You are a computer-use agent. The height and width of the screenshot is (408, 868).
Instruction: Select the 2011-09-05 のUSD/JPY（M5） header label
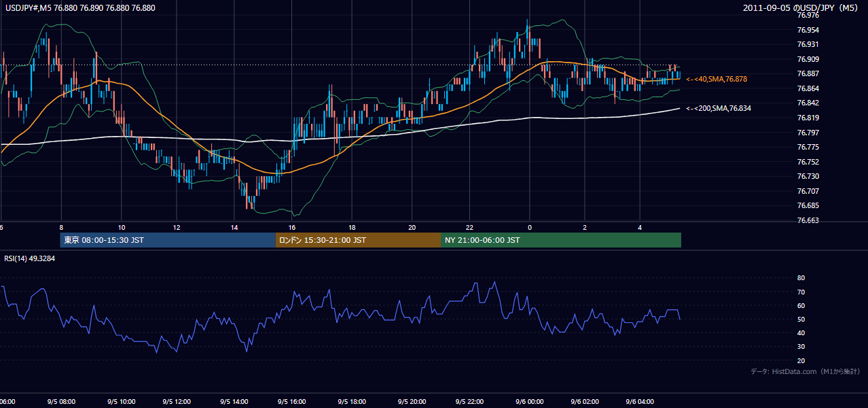tap(801, 7)
